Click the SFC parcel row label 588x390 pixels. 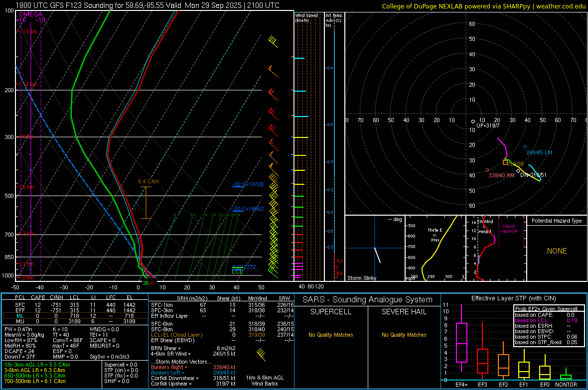pyautogui.click(x=20, y=305)
